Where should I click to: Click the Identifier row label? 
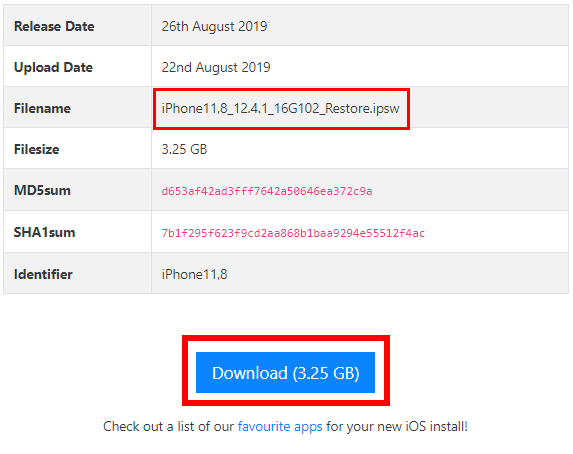pos(43,274)
